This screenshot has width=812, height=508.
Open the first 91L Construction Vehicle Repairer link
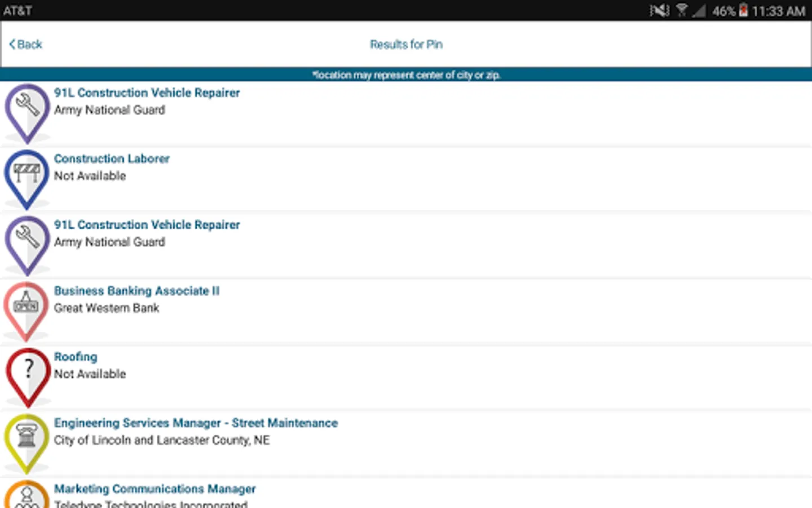tap(147, 93)
